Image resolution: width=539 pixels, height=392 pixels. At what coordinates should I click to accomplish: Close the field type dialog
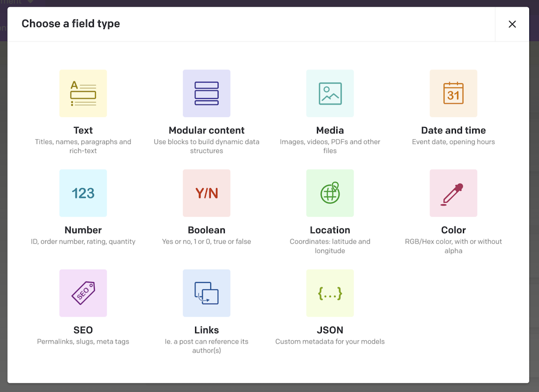pyautogui.click(x=512, y=24)
